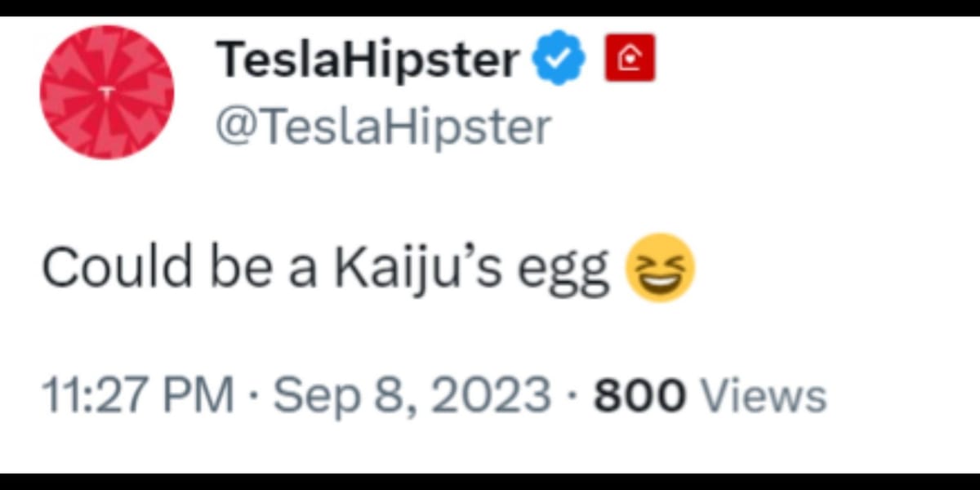Click the red affiliate badge icon

click(x=630, y=58)
